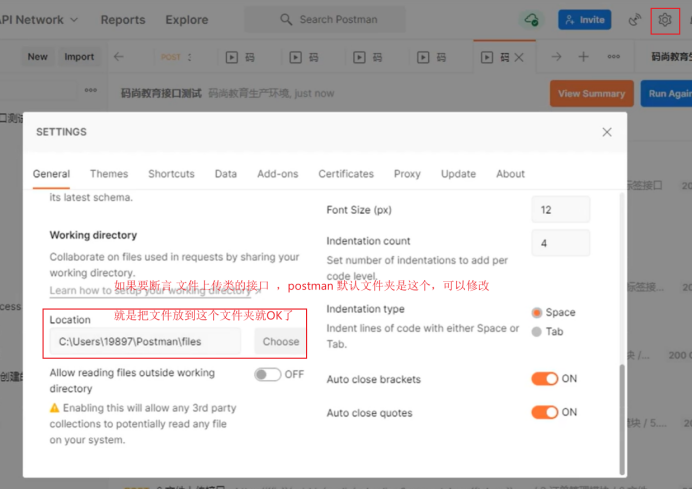Viewport: 692px width, 490px height.
Task: Open tab bar more options ellipsis
Action: coord(613,57)
